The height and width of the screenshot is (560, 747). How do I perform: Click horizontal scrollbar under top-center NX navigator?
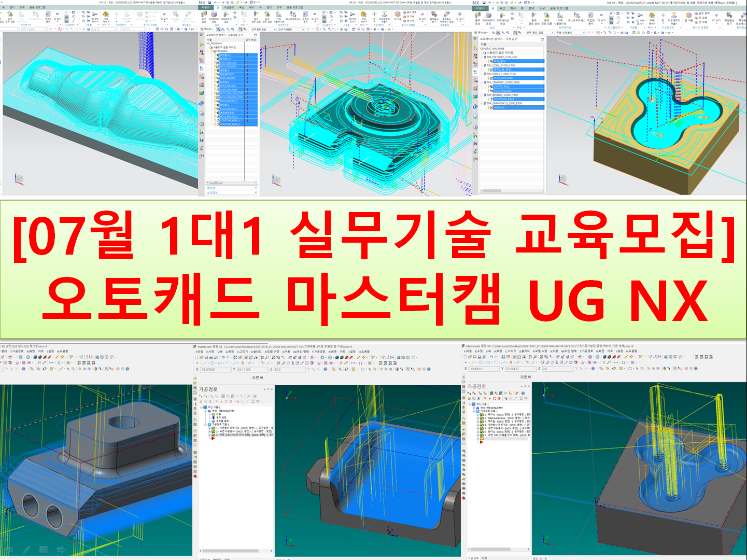(232, 183)
